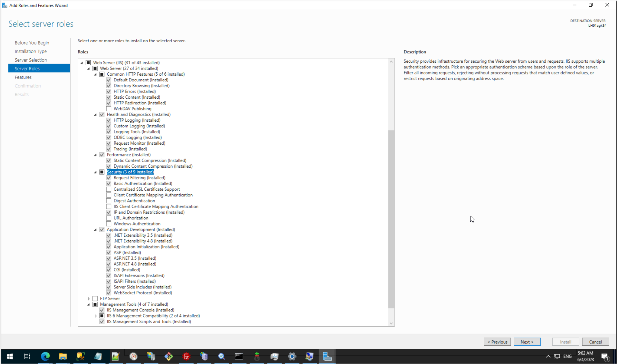Image resolution: width=617 pixels, height=364 pixels.
Task: Open Task View on the taskbar
Action: point(27,357)
